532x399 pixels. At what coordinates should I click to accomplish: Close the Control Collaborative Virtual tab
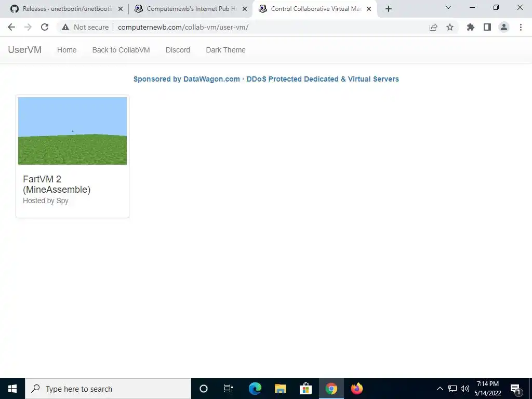pos(369,9)
